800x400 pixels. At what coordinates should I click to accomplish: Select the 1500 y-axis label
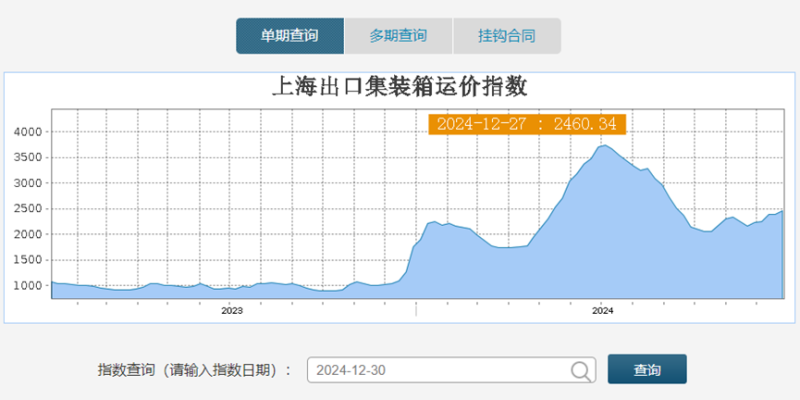27,260
